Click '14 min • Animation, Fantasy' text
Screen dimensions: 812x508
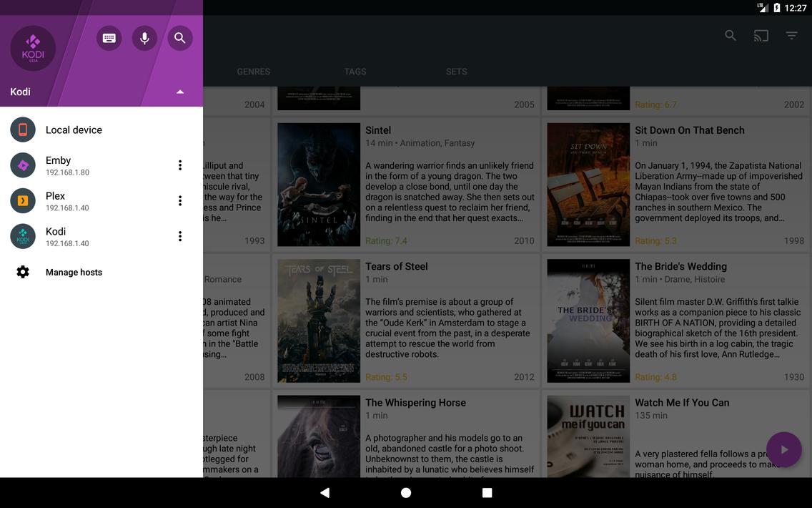pyautogui.click(x=420, y=144)
